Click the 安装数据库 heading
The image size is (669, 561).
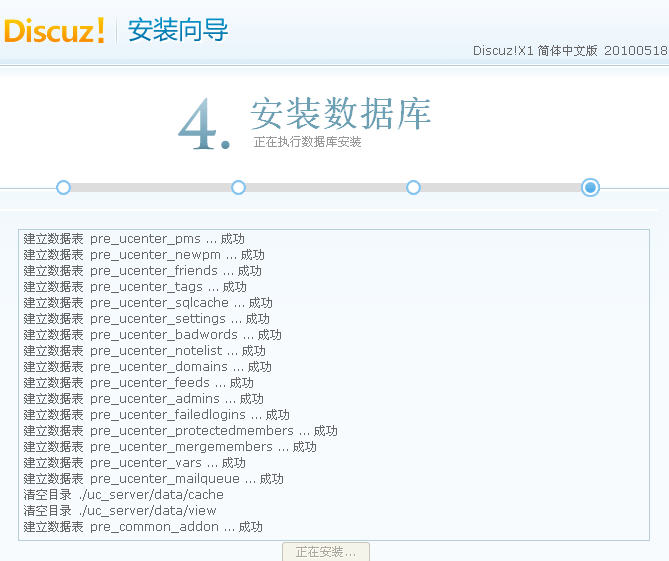pos(340,114)
